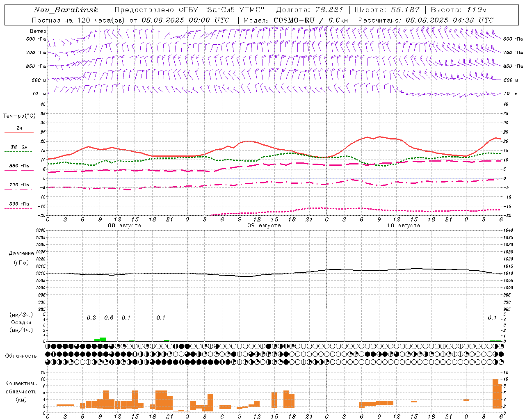Viewport: 525px width, 420px height.
Task: Click the (гПа) unit under Давление
Action: 21,262
